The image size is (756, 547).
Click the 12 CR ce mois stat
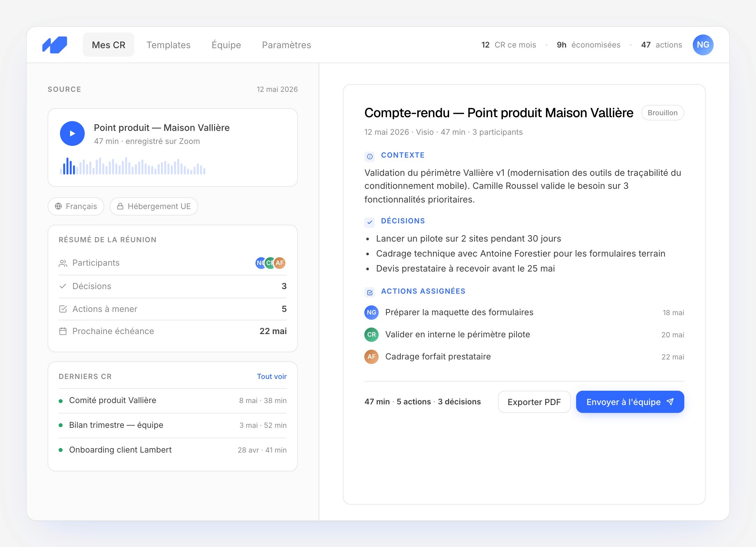508,45
